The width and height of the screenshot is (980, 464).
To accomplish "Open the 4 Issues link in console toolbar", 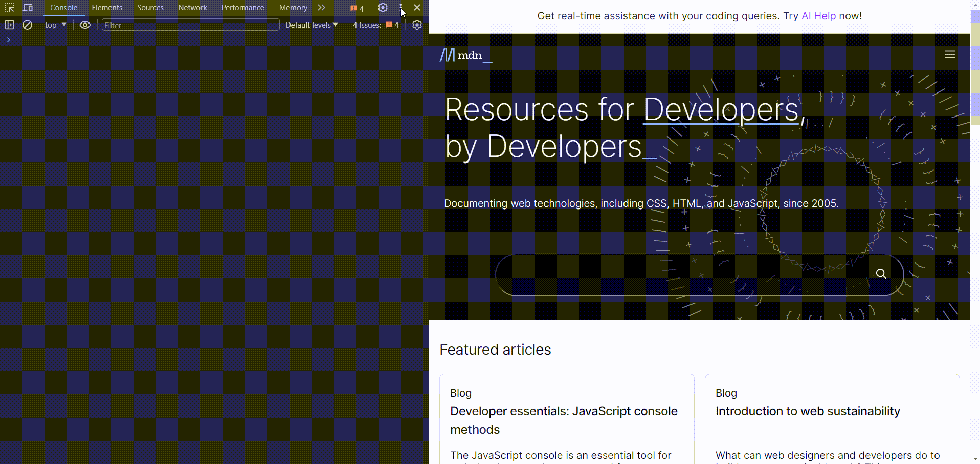I will [375, 25].
